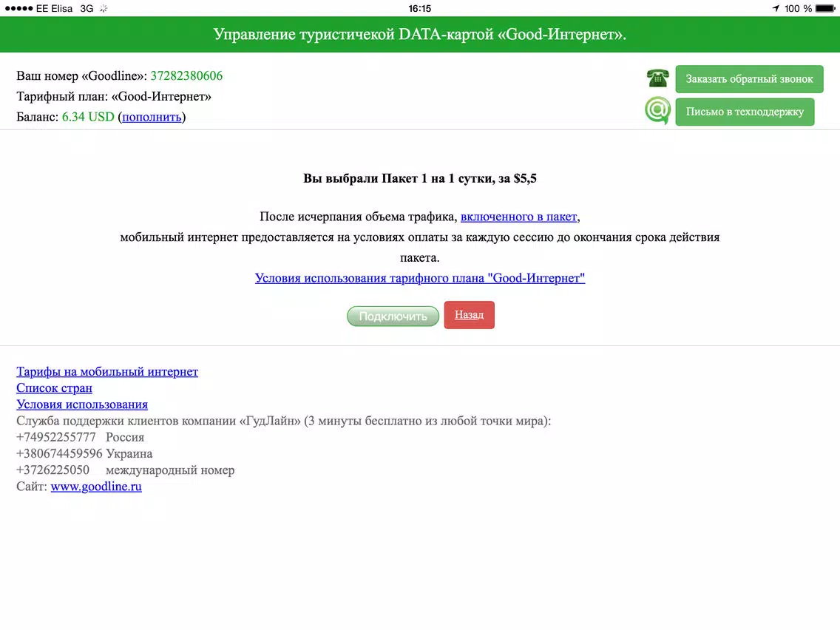840x630 pixels.
Task: Tap the location arrow in status bar
Action: click(776, 9)
